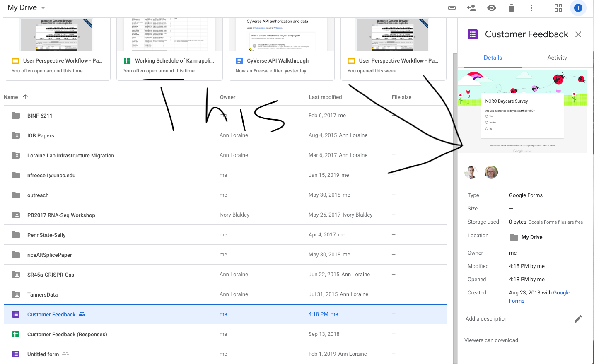Screen dimensions: 594x364
Task: Switch to grid view layout
Action: point(558,8)
